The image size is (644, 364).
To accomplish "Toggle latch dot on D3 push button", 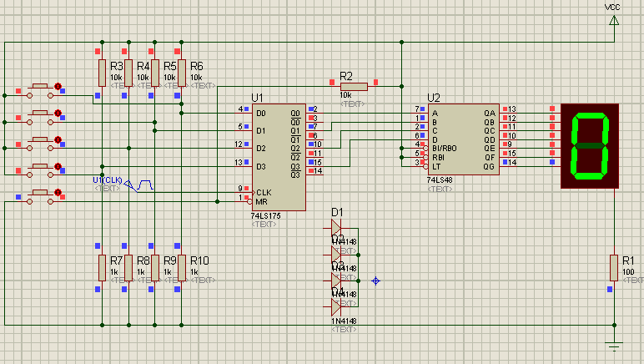I will [58, 166].
